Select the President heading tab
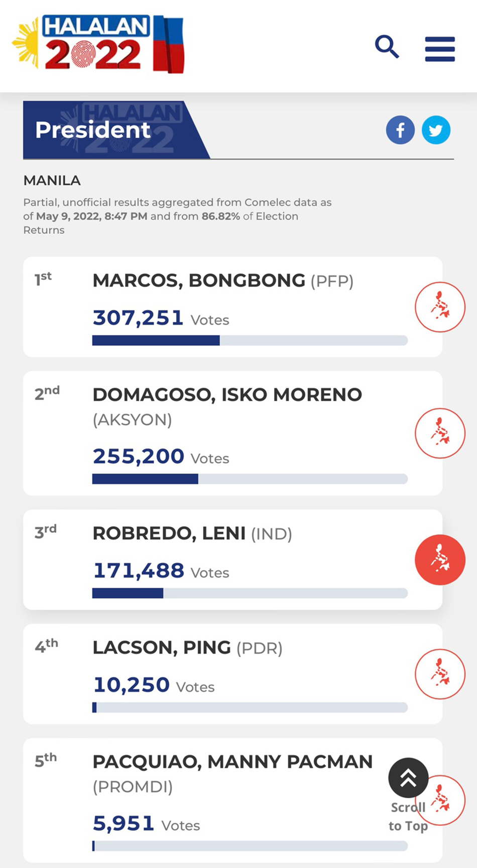 tap(116, 130)
